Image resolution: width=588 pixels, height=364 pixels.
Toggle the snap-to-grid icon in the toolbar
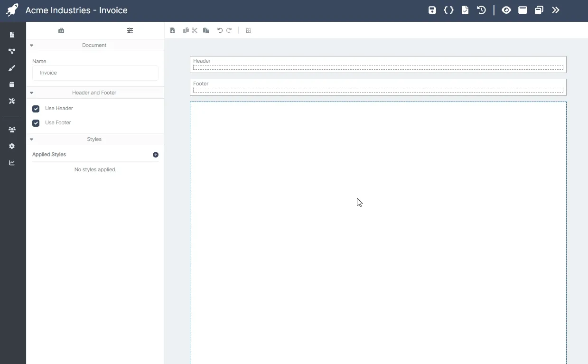tap(249, 30)
